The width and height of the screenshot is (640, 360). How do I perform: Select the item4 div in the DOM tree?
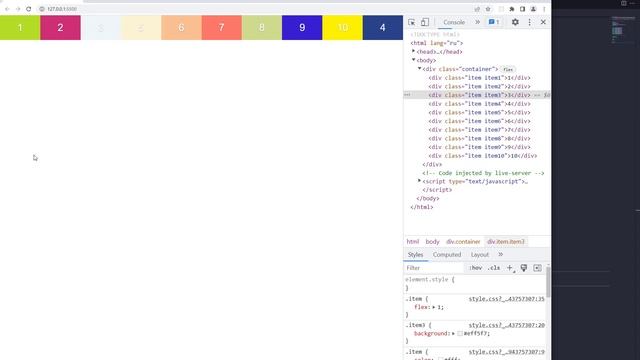point(479,104)
